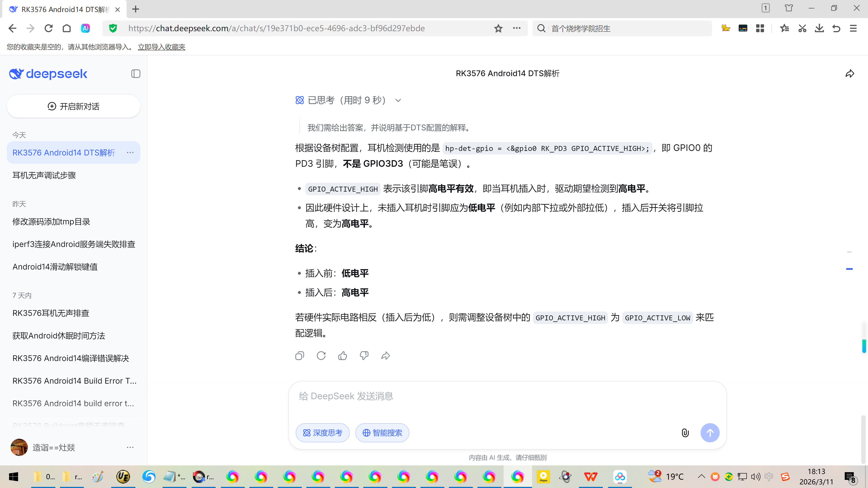Toggle the 智能搜索 smart search mode

[x=382, y=433]
